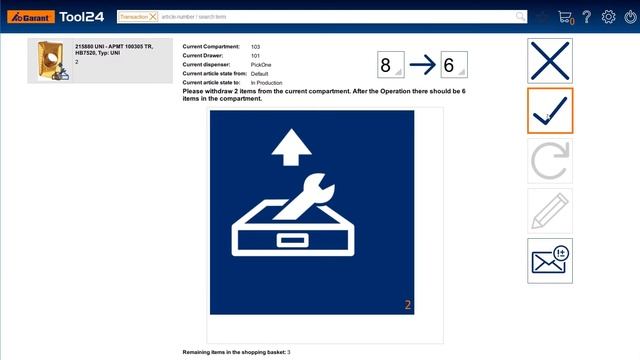Click the power logout icon
The image size is (640, 360).
pos(631,17)
